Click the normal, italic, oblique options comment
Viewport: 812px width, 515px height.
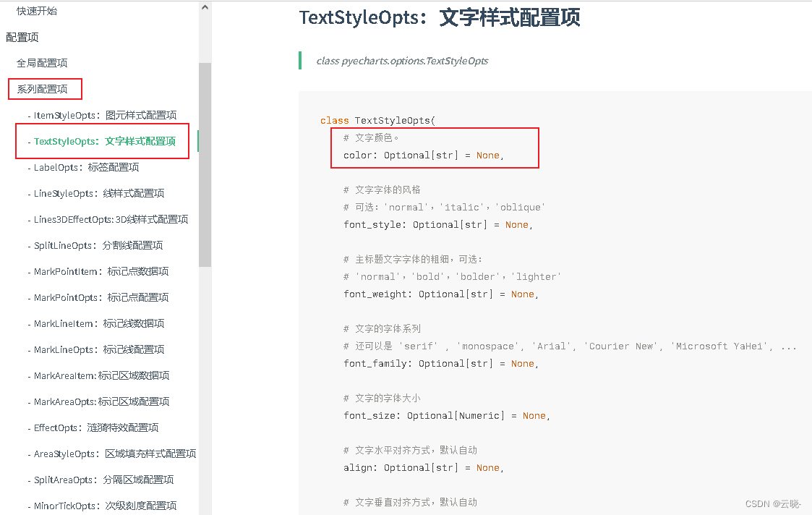pos(444,208)
